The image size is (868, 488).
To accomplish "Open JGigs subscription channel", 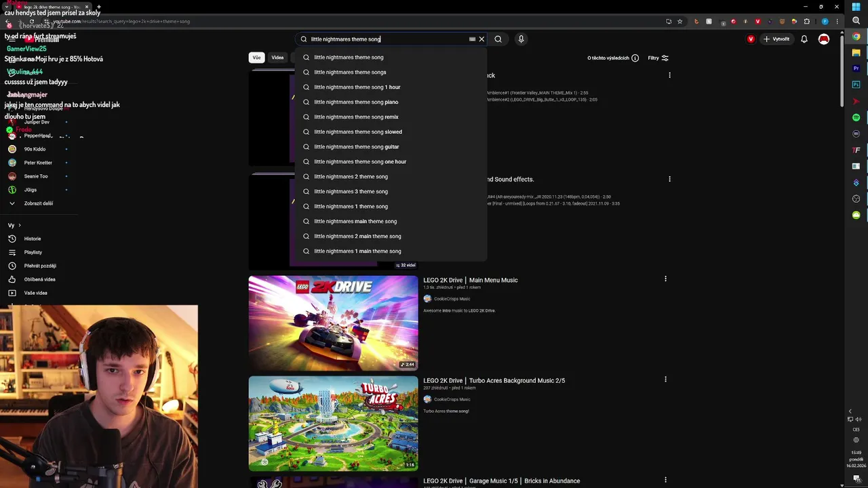I will pos(31,190).
